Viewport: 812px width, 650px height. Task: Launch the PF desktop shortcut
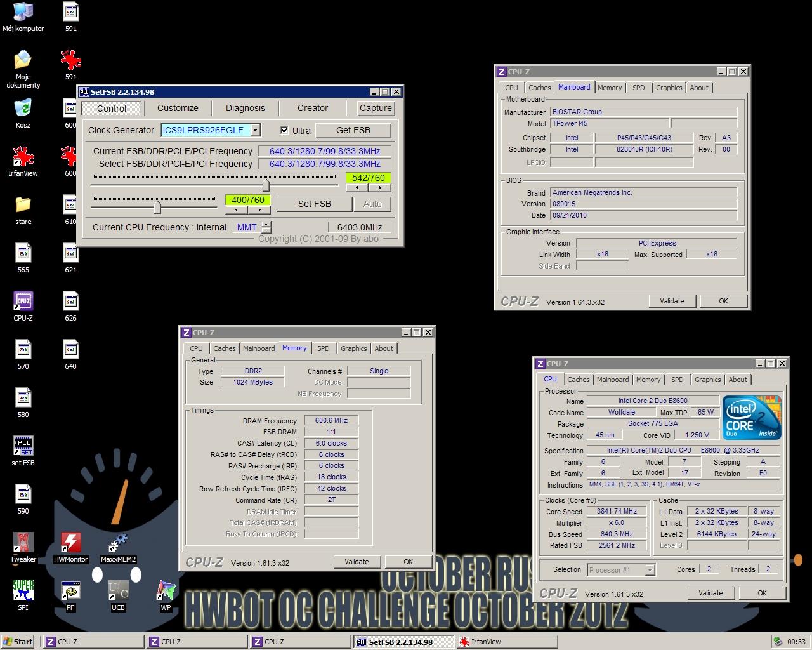click(x=70, y=596)
